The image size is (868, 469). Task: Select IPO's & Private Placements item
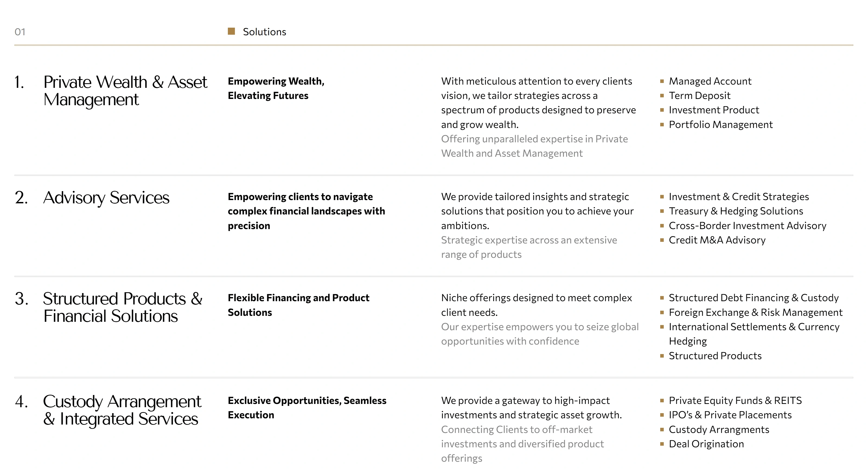730,415
